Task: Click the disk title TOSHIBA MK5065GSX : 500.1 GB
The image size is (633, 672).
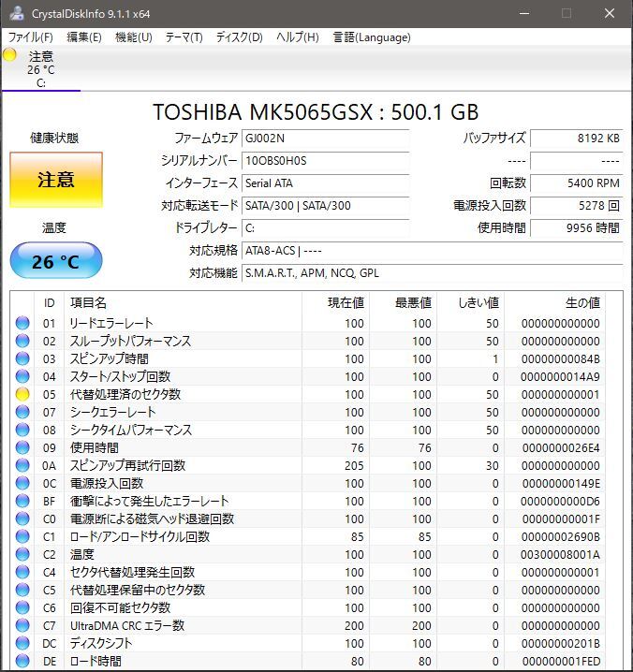Action: pyautogui.click(x=316, y=112)
